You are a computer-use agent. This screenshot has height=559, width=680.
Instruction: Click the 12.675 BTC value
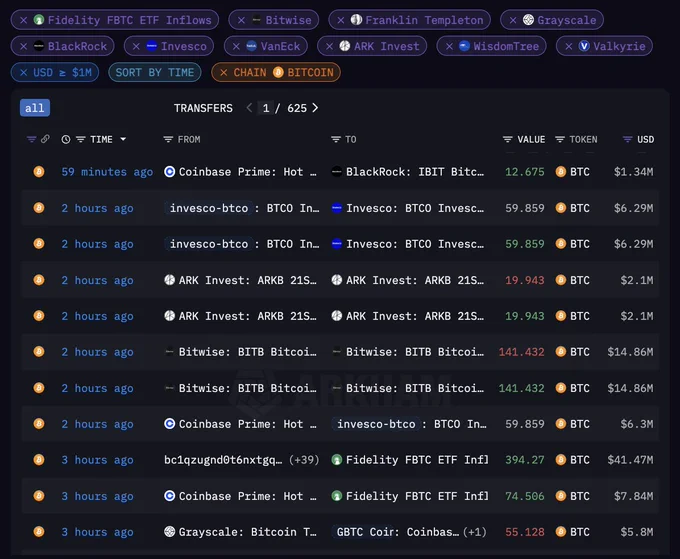[x=524, y=172]
